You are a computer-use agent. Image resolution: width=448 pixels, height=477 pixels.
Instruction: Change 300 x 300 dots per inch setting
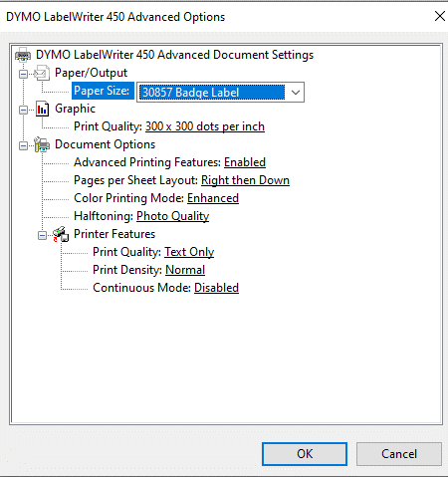tap(205, 126)
